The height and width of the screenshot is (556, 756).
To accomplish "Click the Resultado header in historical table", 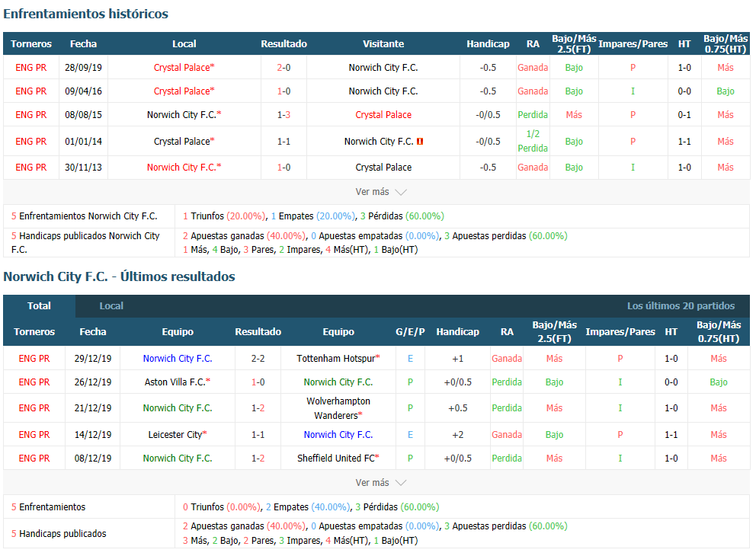I will tap(283, 44).
